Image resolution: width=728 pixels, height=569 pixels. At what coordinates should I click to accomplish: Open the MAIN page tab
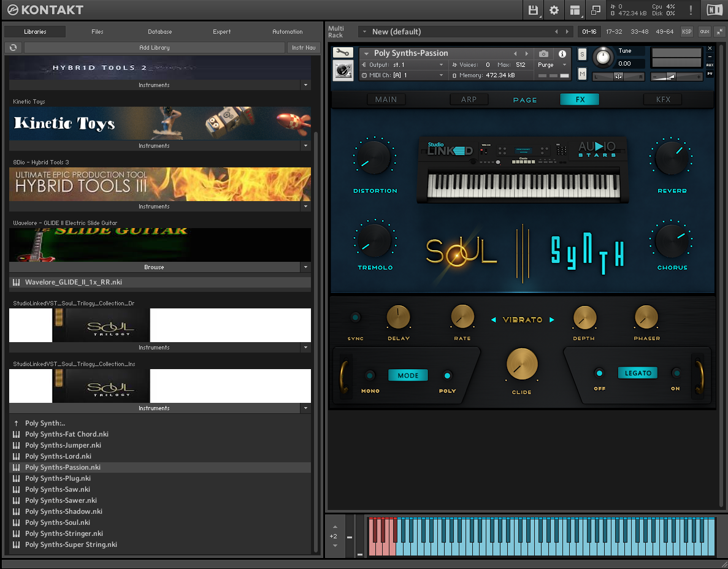(x=386, y=99)
